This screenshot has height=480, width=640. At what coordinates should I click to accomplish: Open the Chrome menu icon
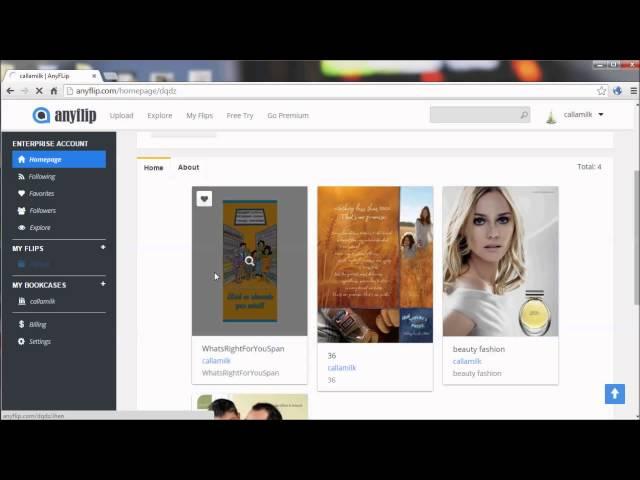click(633, 91)
